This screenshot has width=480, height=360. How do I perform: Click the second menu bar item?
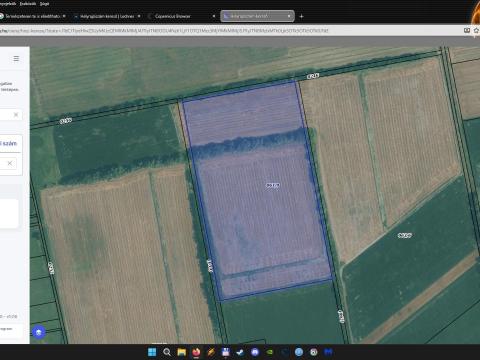(28, 4)
